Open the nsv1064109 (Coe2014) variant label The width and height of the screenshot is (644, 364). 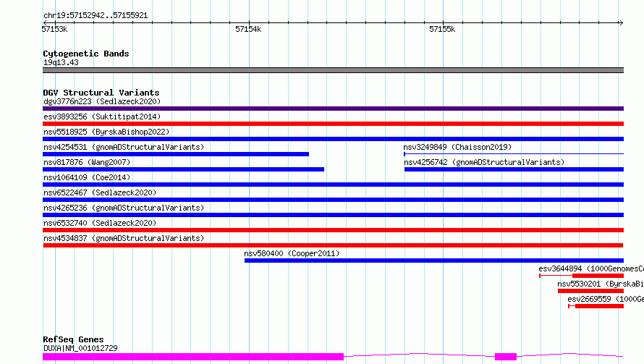(87, 177)
